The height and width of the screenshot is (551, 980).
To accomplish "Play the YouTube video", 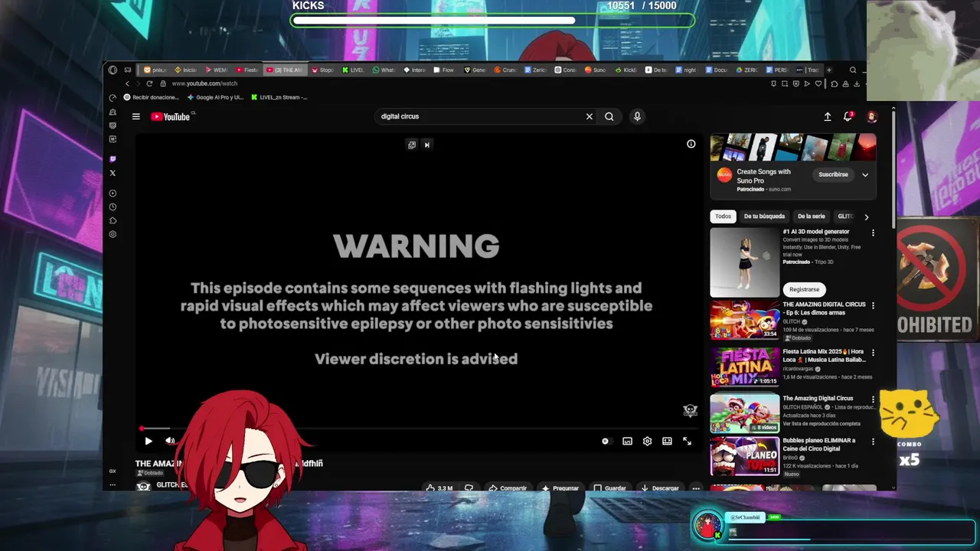I will pyautogui.click(x=149, y=441).
